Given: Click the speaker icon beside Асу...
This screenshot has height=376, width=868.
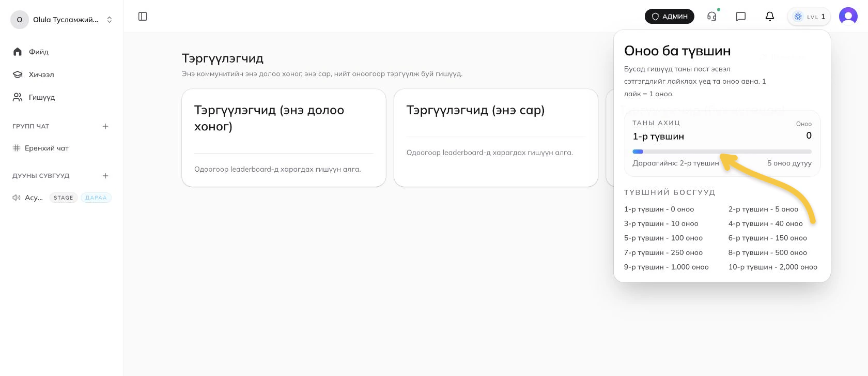Looking at the screenshot, I should pyautogui.click(x=17, y=198).
